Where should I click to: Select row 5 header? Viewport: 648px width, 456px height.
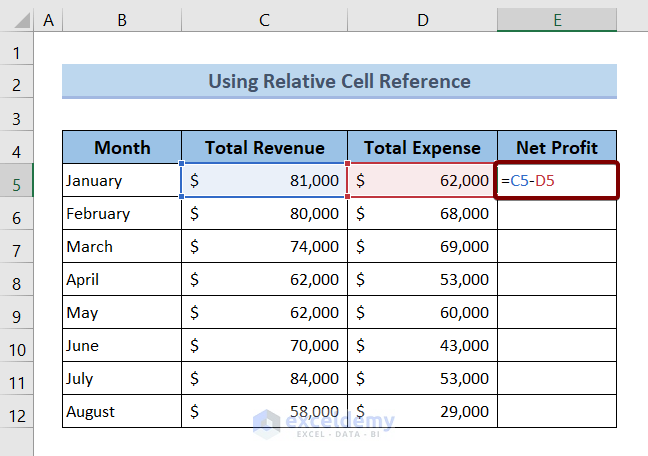tap(17, 181)
